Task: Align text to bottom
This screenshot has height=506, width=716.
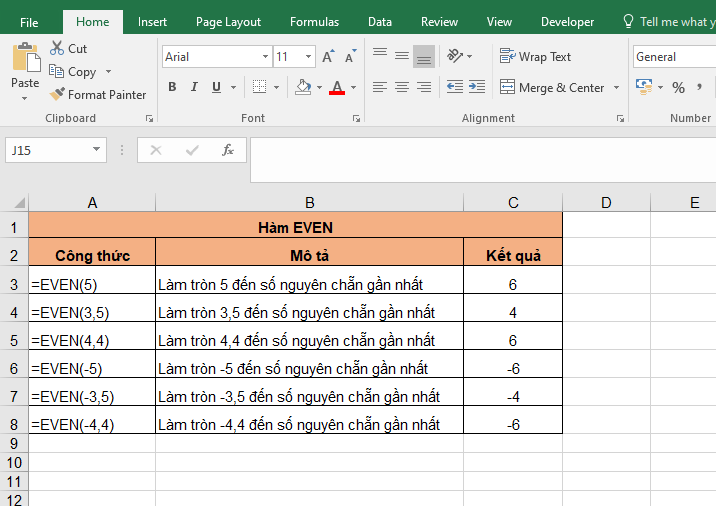Action: [x=424, y=56]
